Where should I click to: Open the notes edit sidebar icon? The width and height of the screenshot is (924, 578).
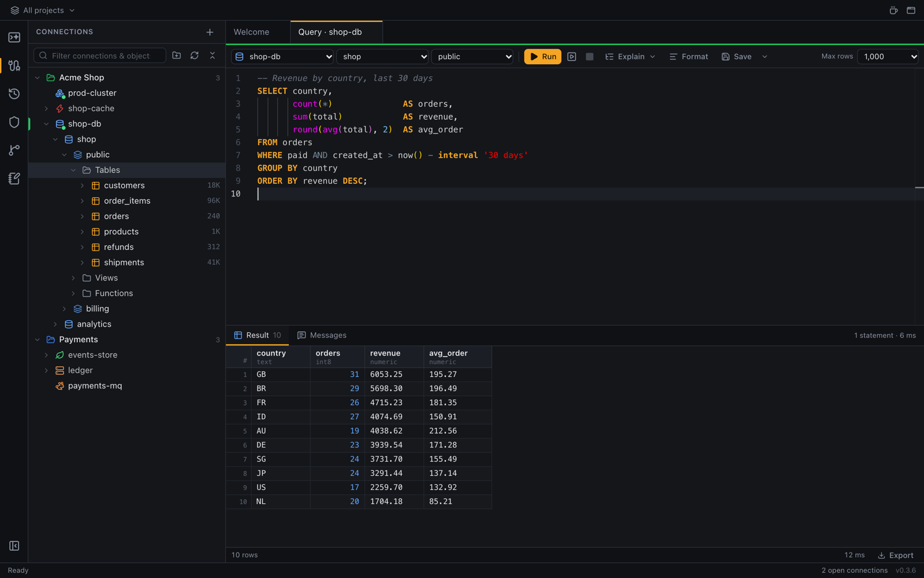tap(14, 179)
